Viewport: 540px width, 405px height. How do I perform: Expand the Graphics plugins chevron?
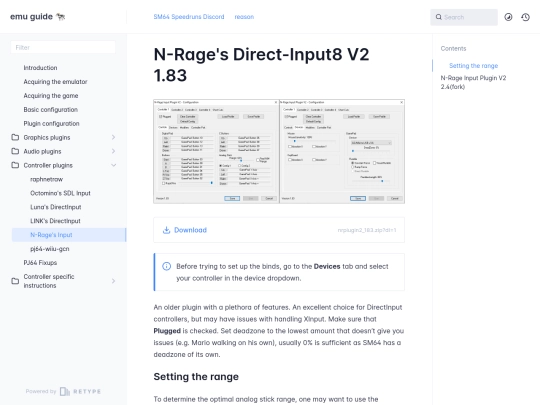(x=113, y=137)
